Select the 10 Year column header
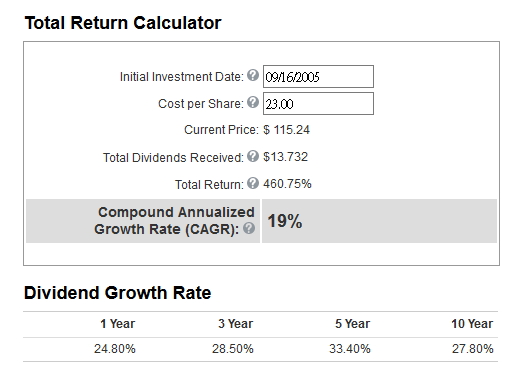This screenshot has height=371, width=511. coord(472,324)
